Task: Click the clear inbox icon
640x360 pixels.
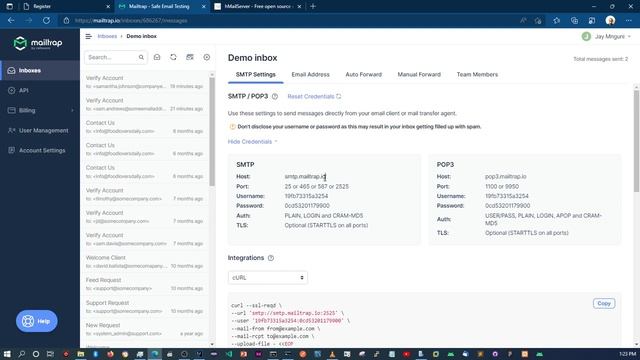Action: (x=190, y=57)
